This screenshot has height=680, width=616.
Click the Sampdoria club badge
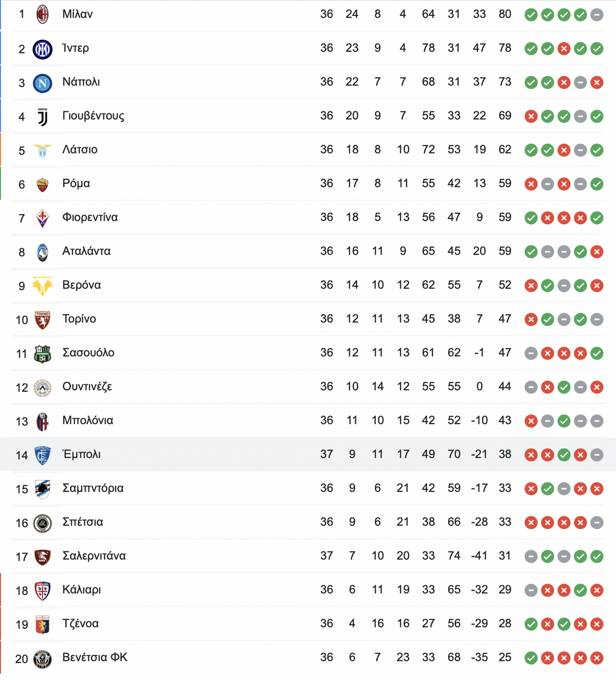point(43,489)
